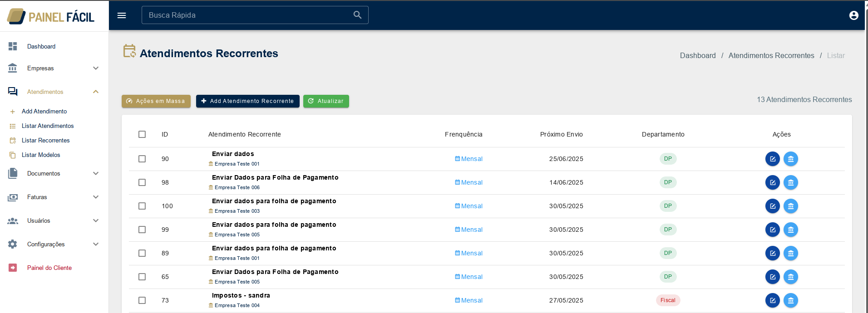This screenshot has width=868, height=313.
Task: Expand the Empresas chevron in sidebar
Action: click(96, 68)
